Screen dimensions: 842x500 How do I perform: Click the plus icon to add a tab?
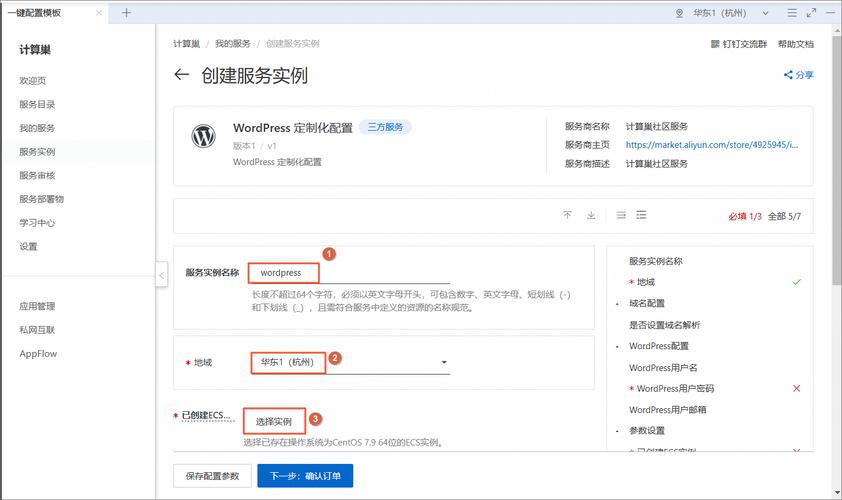[x=126, y=12]
